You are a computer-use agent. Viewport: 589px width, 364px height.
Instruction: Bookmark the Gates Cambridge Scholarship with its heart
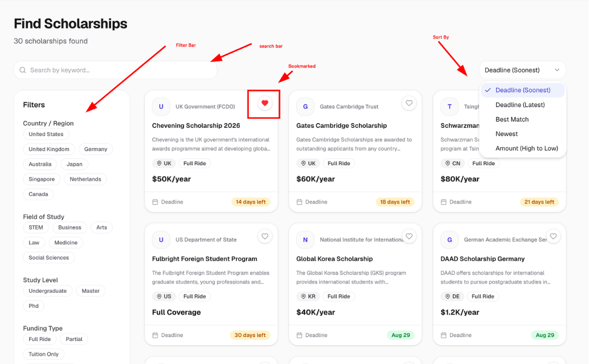tap(409, 103)
